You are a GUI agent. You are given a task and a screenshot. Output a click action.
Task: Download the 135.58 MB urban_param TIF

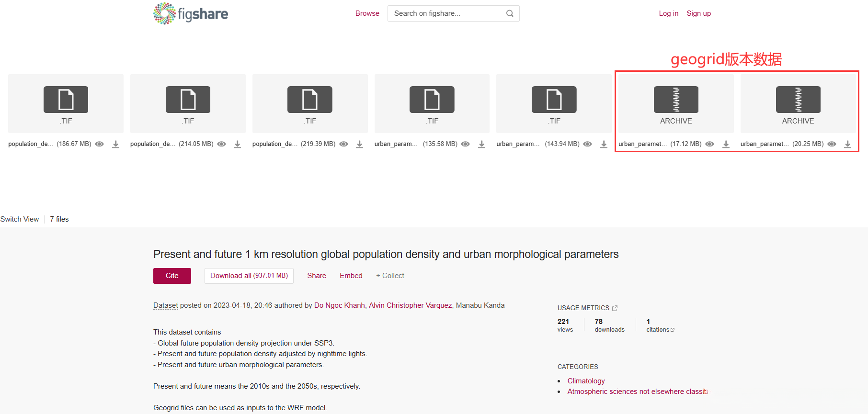coord(481,144)
